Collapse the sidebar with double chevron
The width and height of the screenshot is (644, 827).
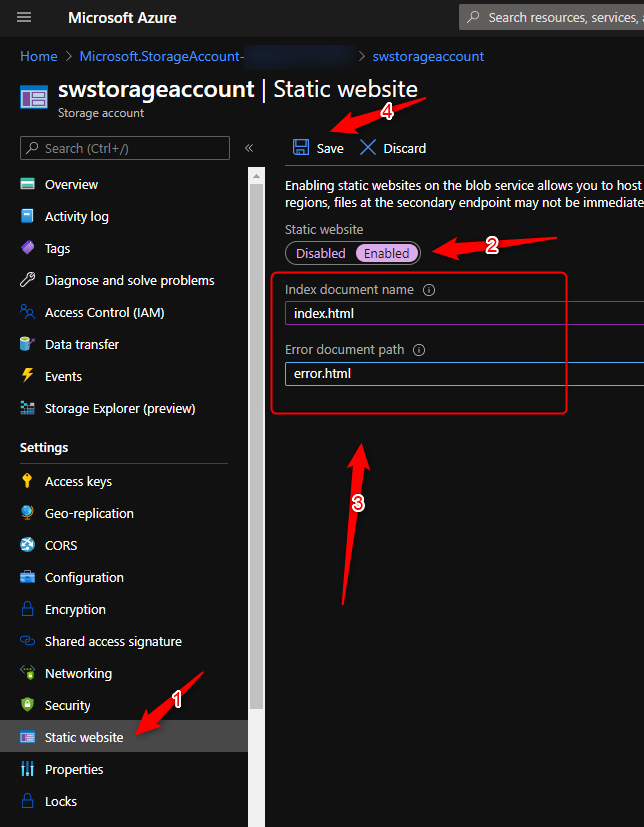(249, 148)
